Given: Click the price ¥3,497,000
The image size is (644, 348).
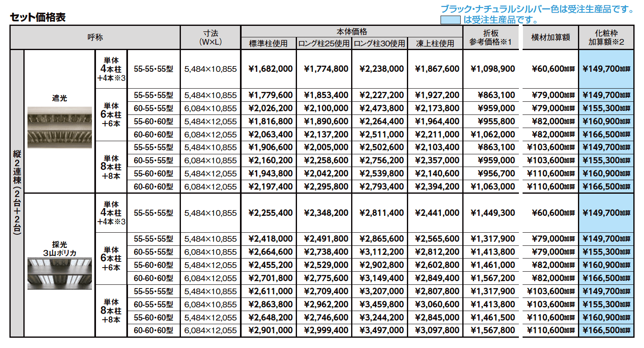Looking at the screenshot, I should coord(381,330).
